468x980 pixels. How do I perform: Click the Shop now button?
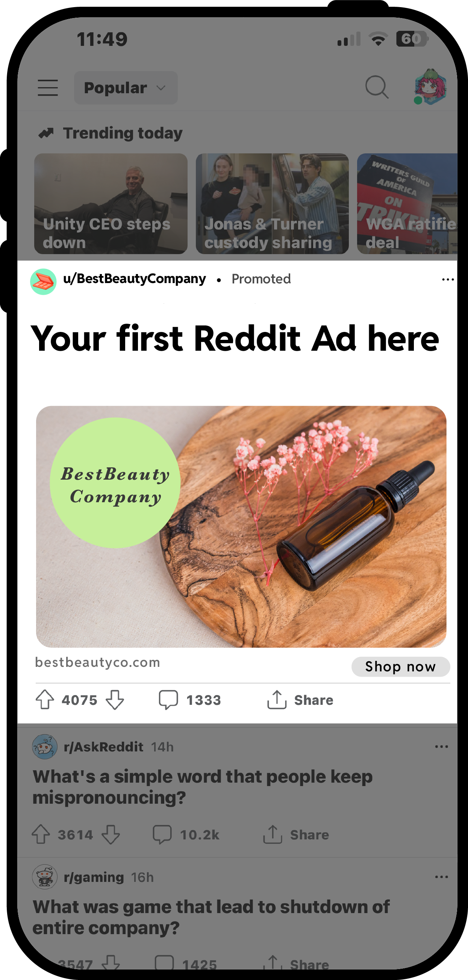click(401, 666)
